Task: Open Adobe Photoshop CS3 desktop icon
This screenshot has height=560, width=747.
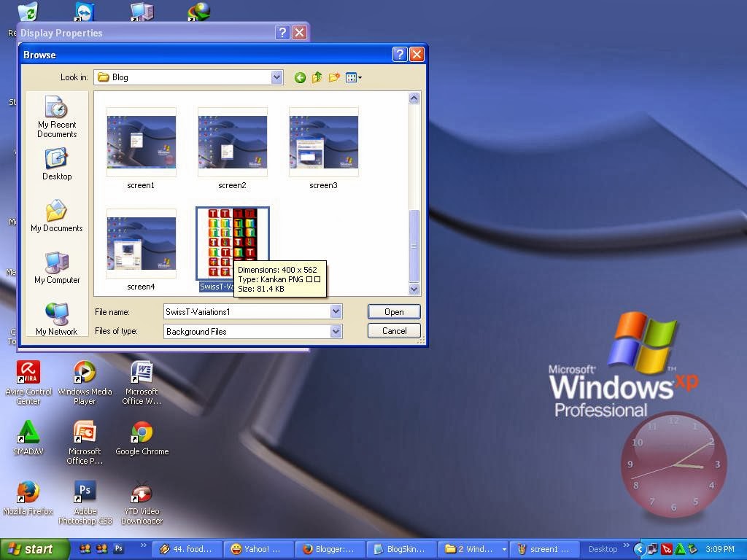Action: (x=85, y=502)
